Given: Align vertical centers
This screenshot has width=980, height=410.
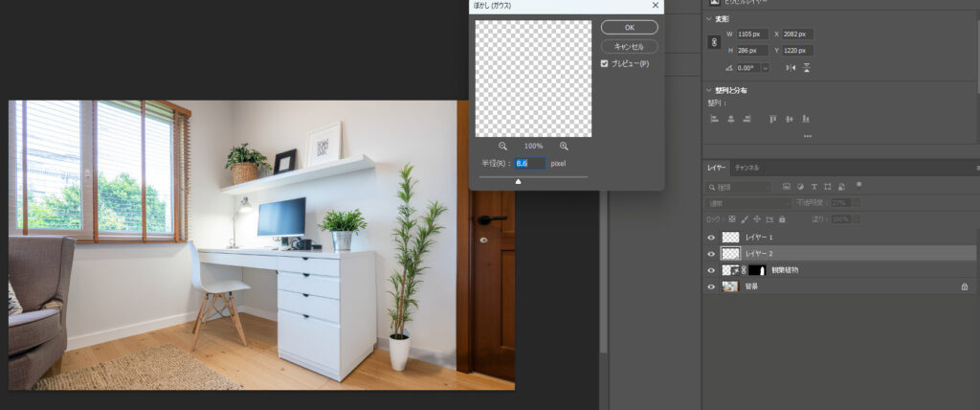Looking at the screenshot, I should tap(790, 119).
